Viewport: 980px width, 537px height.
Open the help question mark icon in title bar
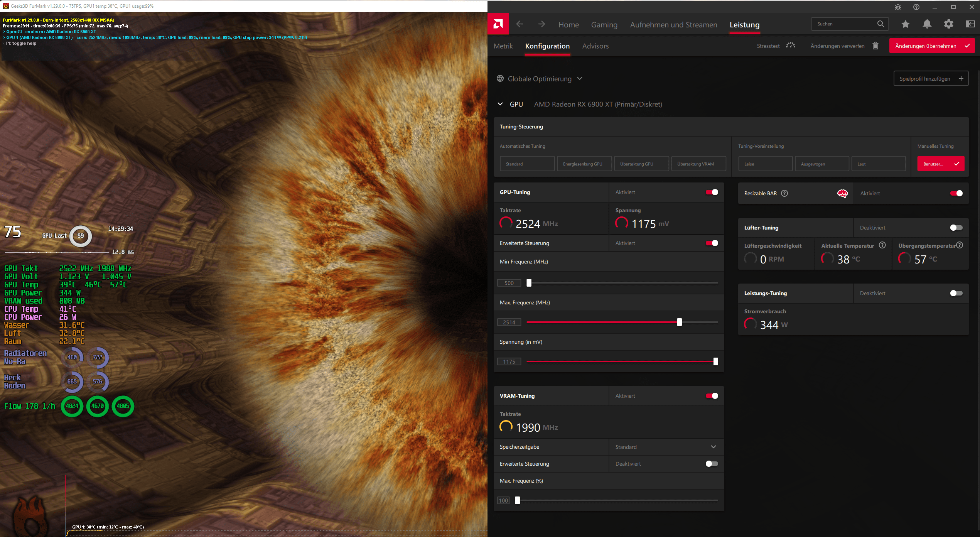click(916, 7)
